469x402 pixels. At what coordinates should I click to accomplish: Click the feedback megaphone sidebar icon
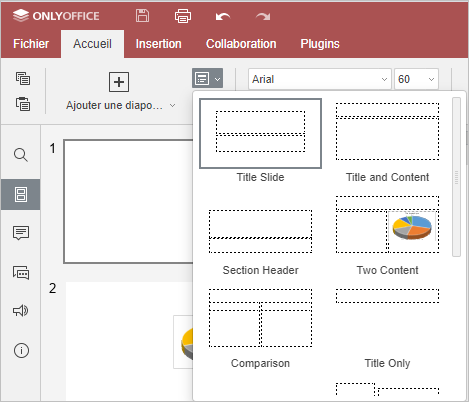pos(21,311)
